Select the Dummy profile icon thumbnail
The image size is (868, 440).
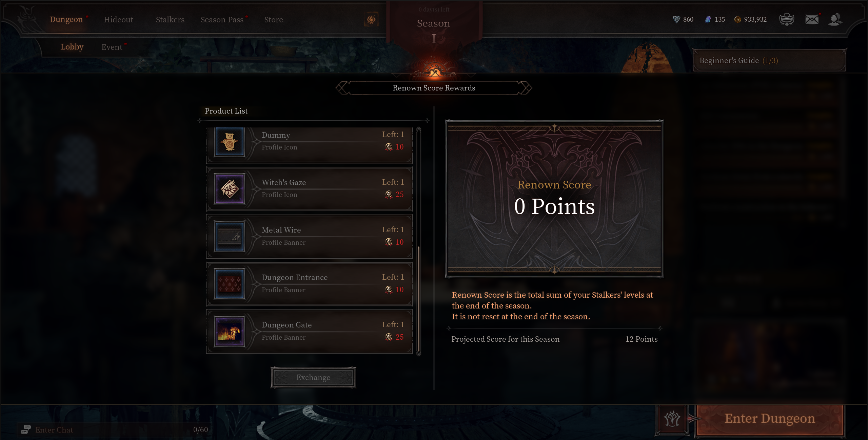click(x=230, y=142)
